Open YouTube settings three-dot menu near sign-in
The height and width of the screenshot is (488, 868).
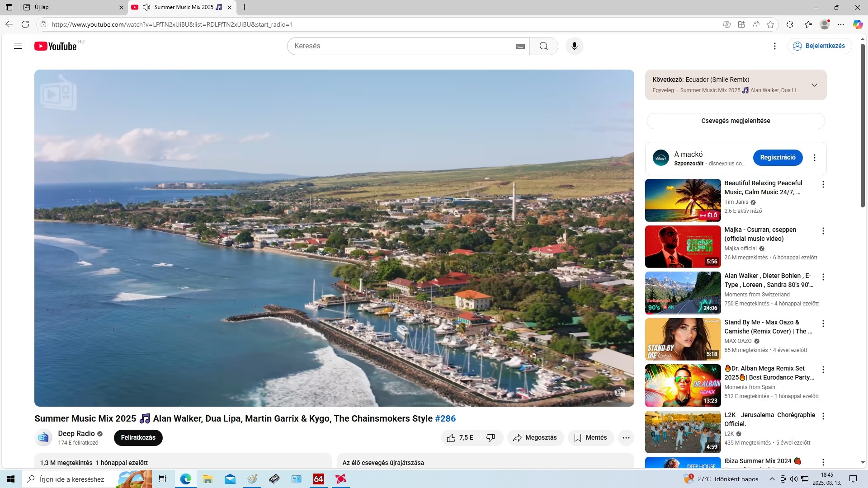pyautogui.click(x=774, y=46)
